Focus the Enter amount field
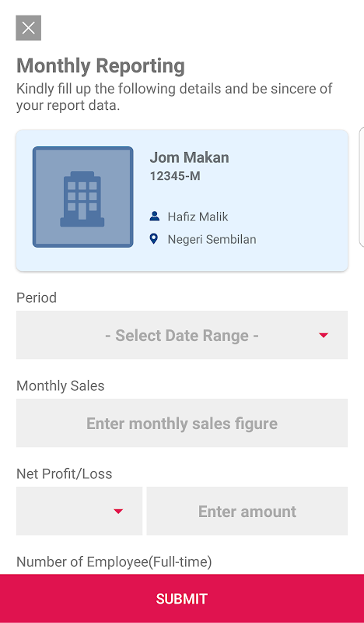 [x=247, y=511]
